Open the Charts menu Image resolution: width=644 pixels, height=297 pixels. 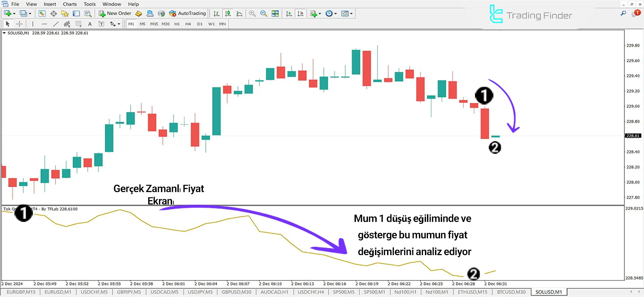(70, 4)
